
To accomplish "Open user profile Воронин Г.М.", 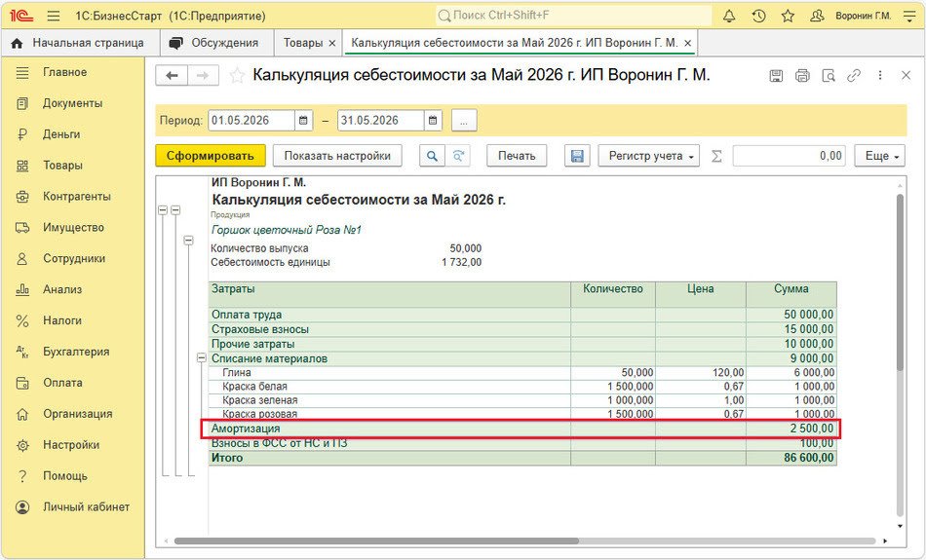I will (x=863, y=16).
